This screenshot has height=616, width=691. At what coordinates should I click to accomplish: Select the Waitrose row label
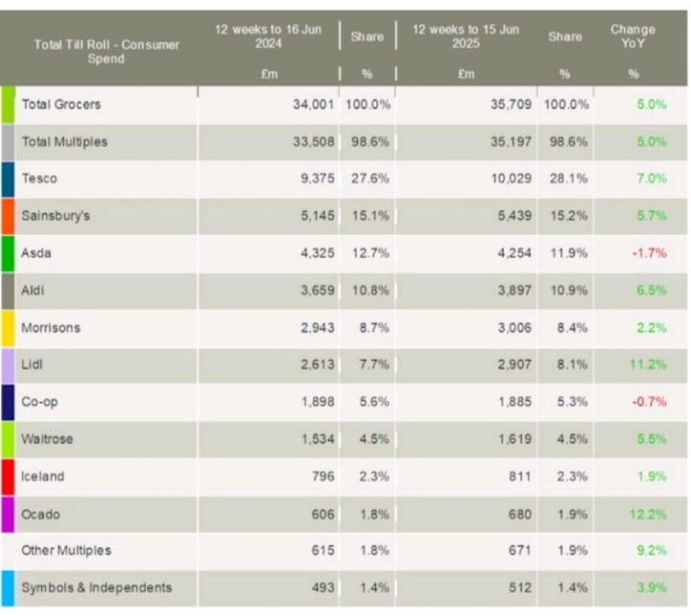click(x=47, y=439)
